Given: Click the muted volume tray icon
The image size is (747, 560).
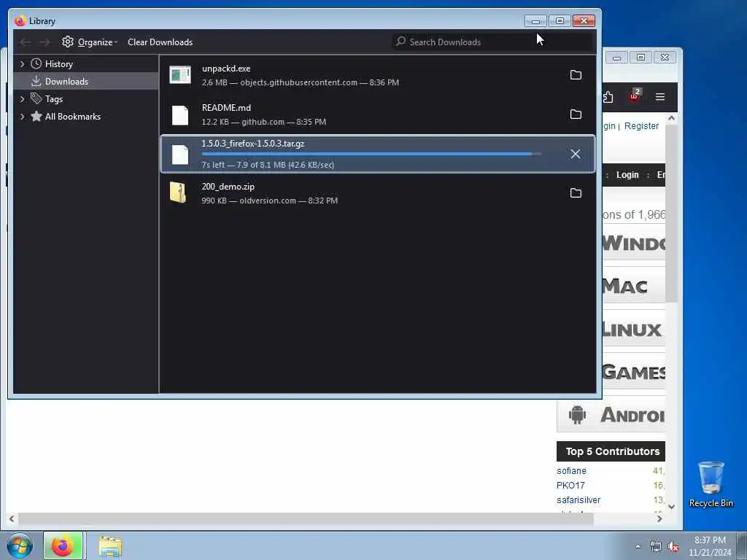Looking at the screenshot, I should pos(673,547).
